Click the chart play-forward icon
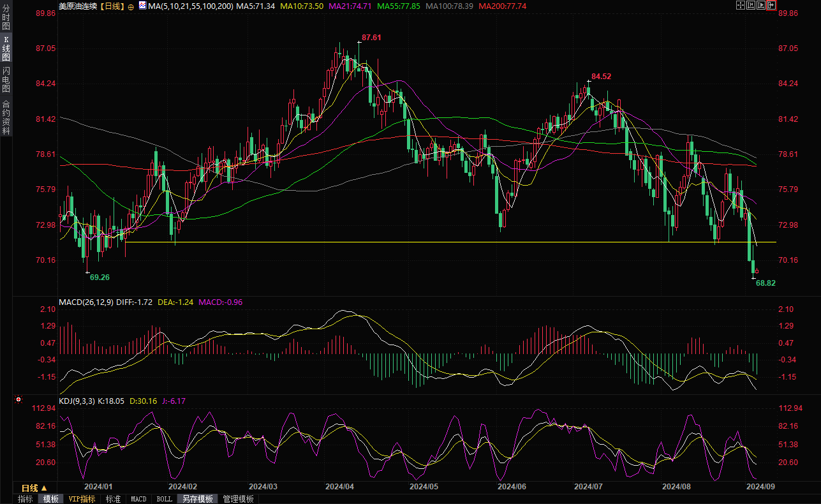The height and width of the screenshot is (504, 821). tap(761, 6)
